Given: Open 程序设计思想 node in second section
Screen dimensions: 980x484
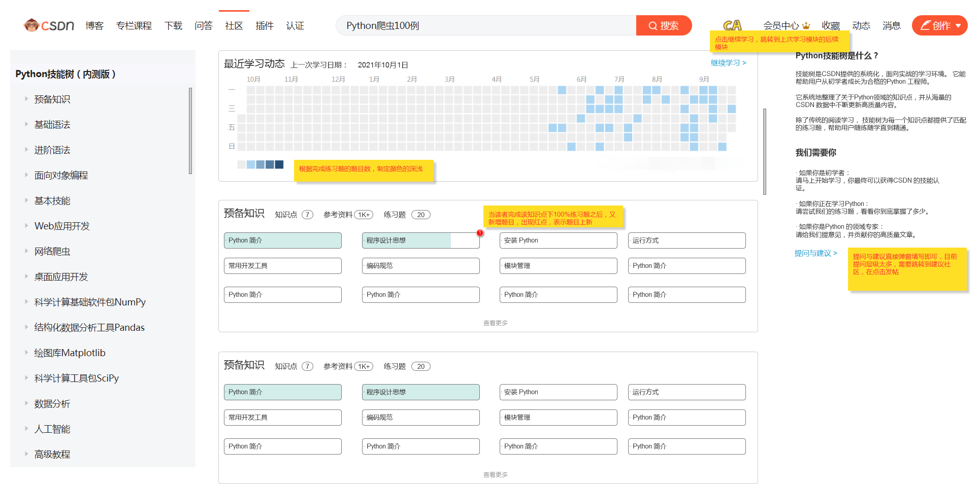Looking at the screenshot, I should pyautogui.click(x=421, y=392).
